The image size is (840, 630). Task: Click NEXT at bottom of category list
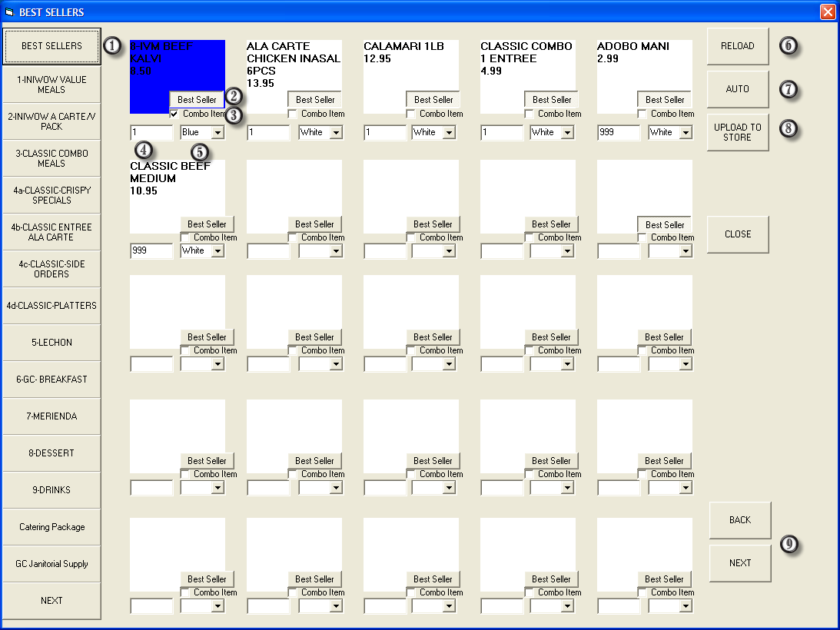51,601
